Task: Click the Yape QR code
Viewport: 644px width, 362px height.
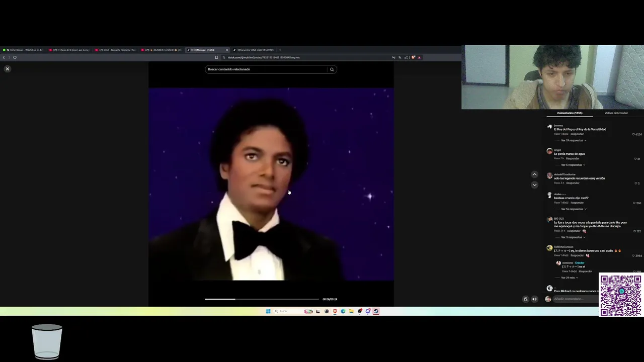Action: coord(621,295)
